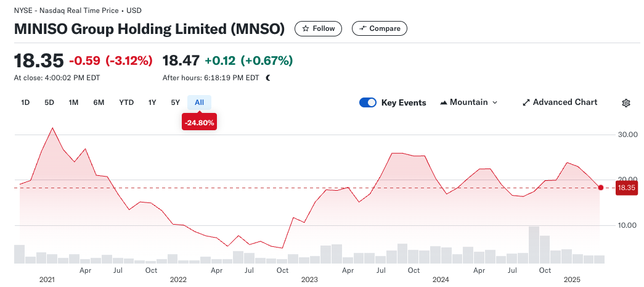The image size is (644, 287).
Task: Click the +0.12 (+0.67%) after-hours change
Action: 249,61
